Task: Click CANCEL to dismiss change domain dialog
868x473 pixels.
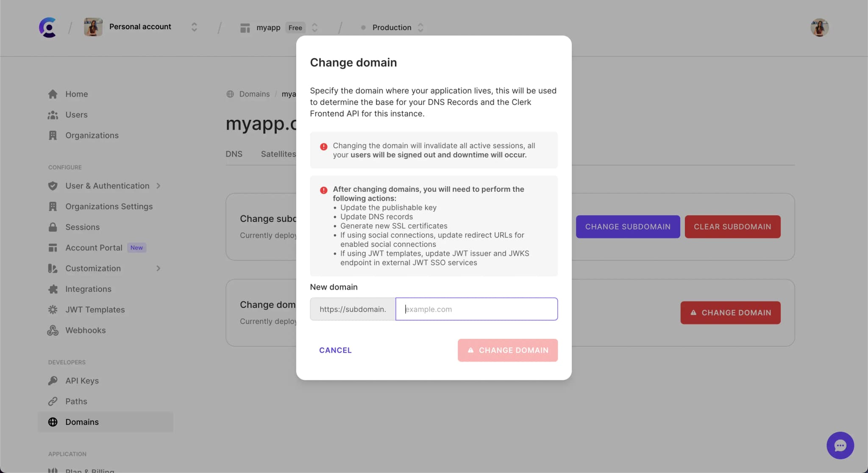Action: tap(335, 350)
